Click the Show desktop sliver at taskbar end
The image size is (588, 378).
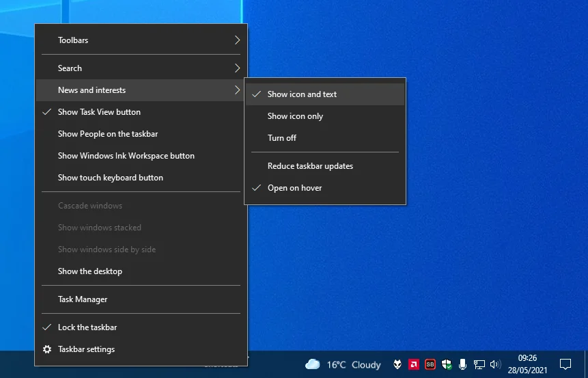[x=586, y=364]
